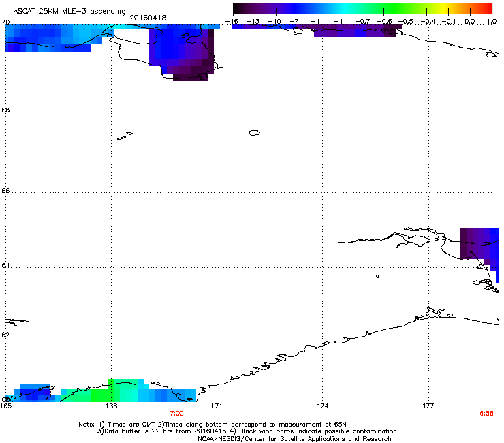Click the note line about data buffer 22 hrs
Screen dimensions: 504x443
pos(247,431)
